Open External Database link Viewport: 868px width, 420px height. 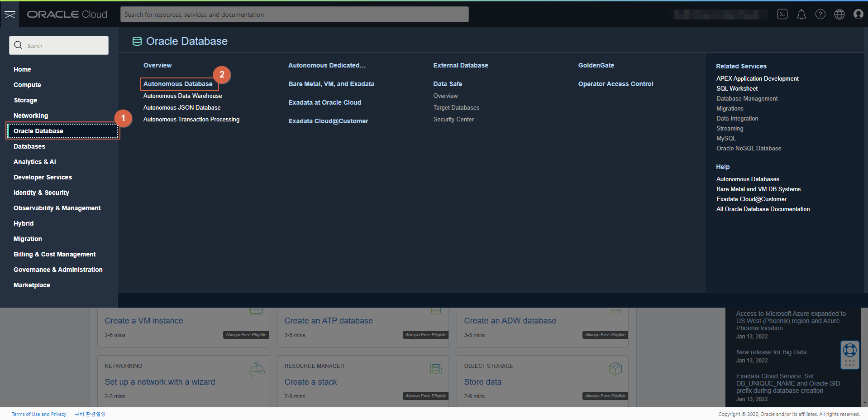(461, 65)
